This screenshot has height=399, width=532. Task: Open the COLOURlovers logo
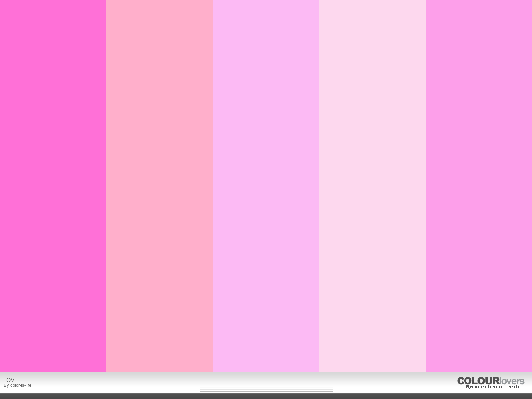pyautogui.click(x=491, y=381)
